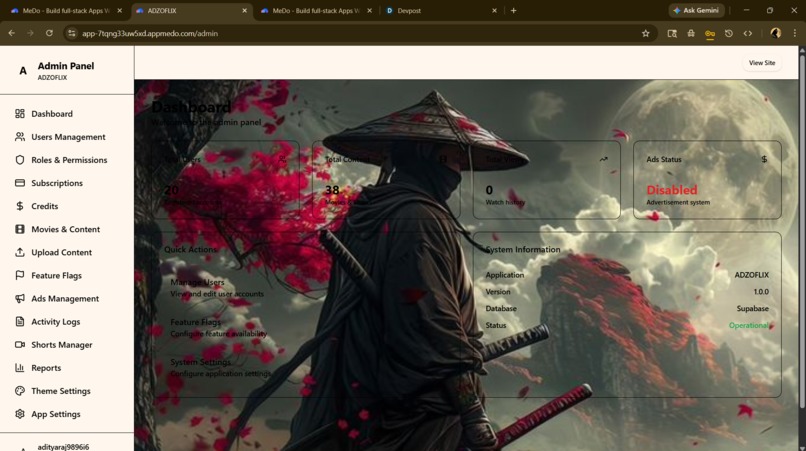Screen dimensions: 806x451
Task: Open Feature Flags quick action
Action: point(218,328)
